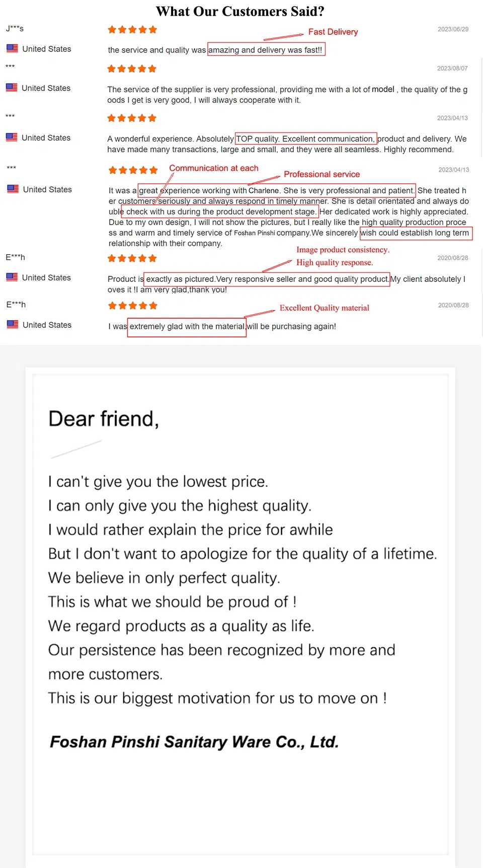The height and width of the screenshot is (868, 483).
Task: Click the boxed "amazing and delivery was fast!!" text
Action: [266, 49]
